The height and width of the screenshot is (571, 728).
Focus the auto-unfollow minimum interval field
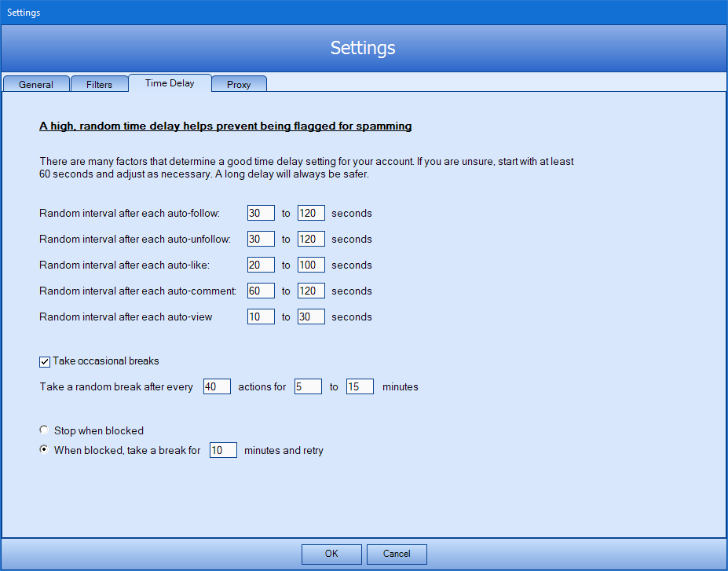click(261, 239)
